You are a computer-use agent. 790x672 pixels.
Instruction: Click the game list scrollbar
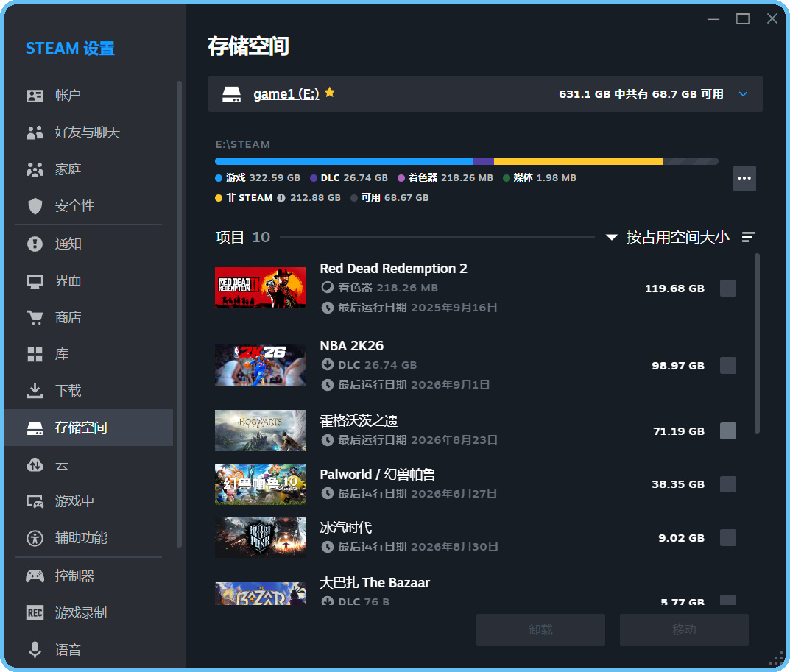pyautogui.click(x=757, y=344)
